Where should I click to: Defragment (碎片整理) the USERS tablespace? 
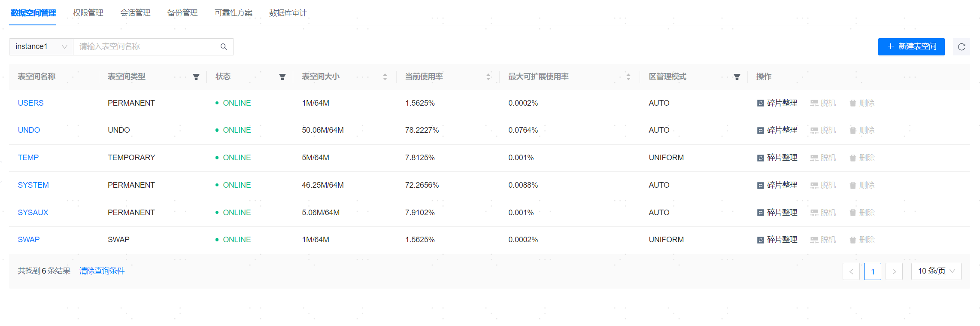(x=777, y=103)
